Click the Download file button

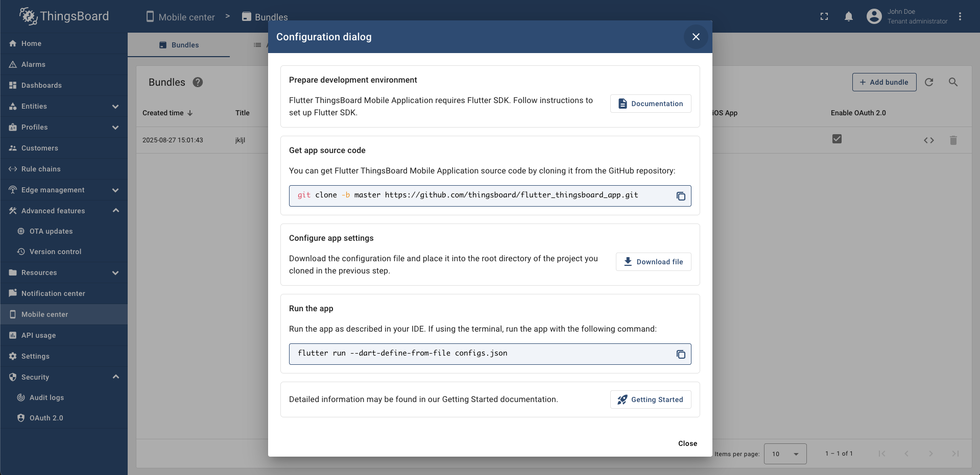pyautogui.click(x=653, y=262)
